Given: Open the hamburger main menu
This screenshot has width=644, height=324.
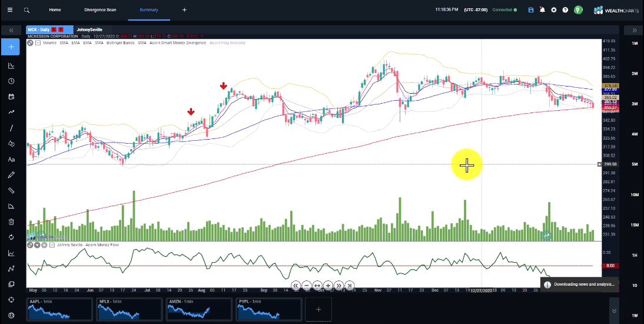Looking at the screenshot, I should pyautogui.click(x=10, y=10).
